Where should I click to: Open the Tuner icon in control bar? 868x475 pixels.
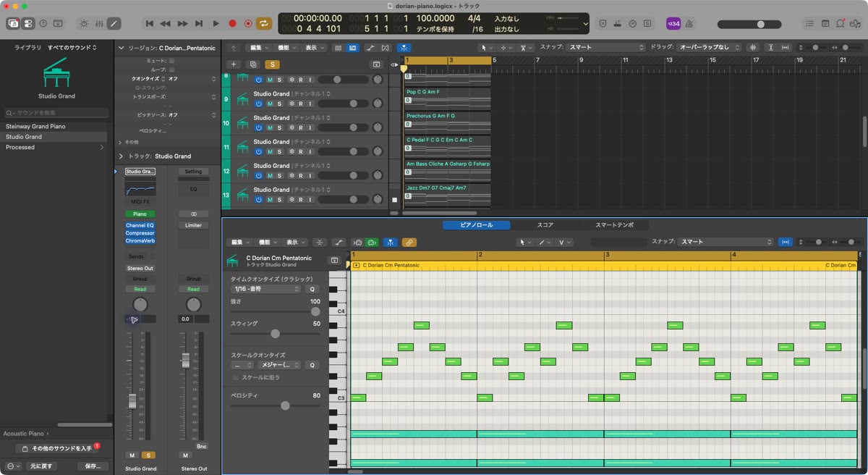click(x=632, y=23)
